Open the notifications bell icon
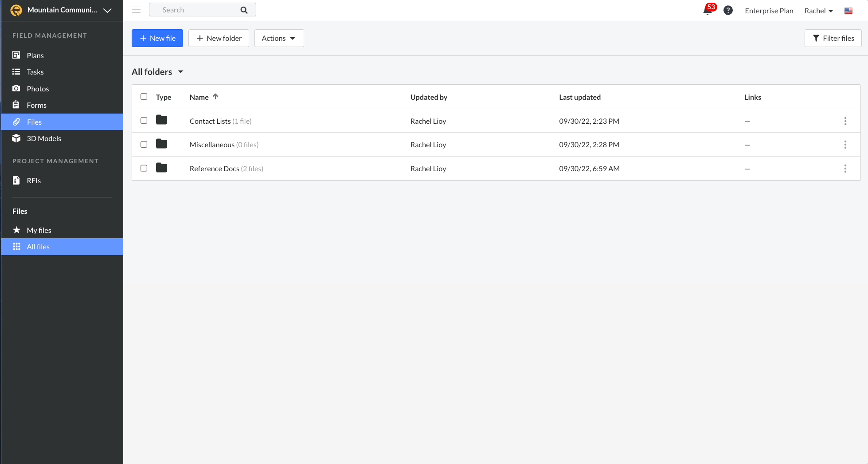This screenshot has height=464, width=868. (707, 11)
